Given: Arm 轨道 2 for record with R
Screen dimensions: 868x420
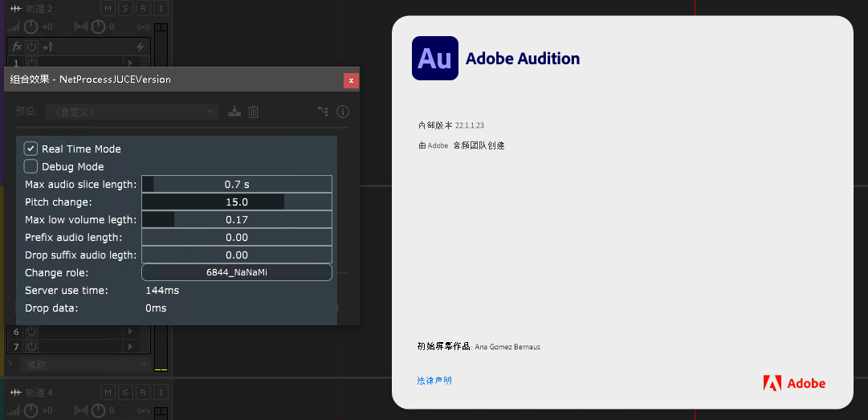Looking at the screenshot, I should click(144, 8).
